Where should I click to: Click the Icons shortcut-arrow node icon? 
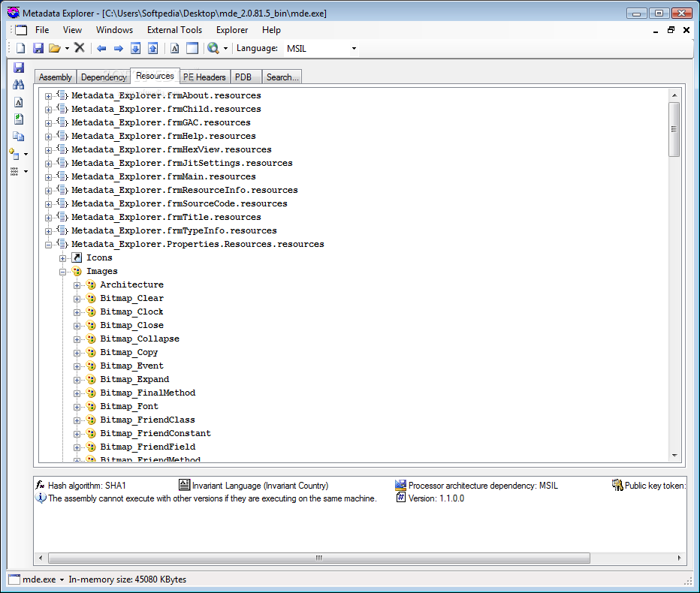click(77, 257)
